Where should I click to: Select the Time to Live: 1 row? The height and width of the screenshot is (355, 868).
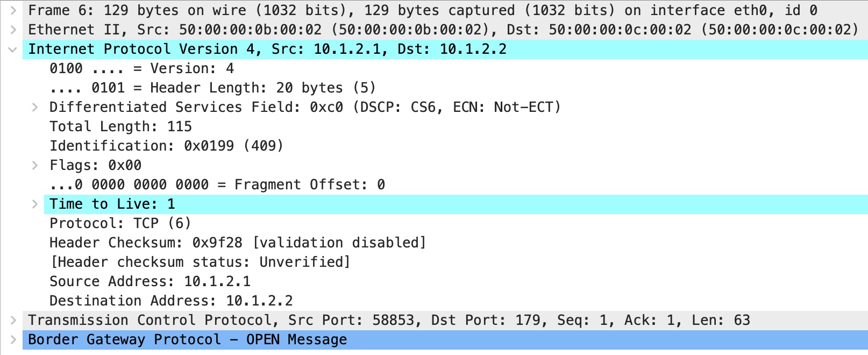(x=456, y=204)
